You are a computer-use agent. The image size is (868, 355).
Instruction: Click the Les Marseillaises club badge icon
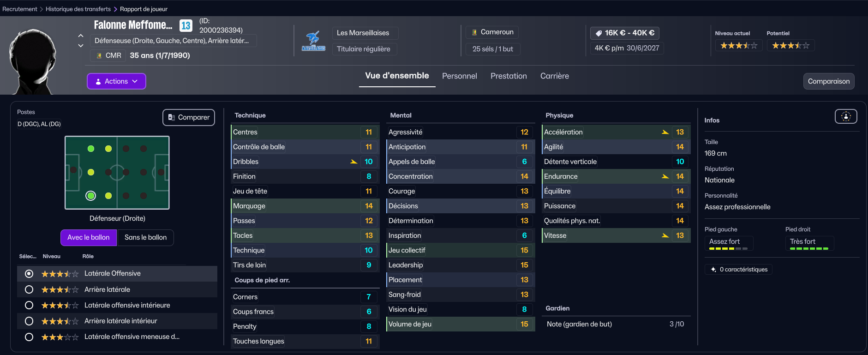(x=313, y=41)
